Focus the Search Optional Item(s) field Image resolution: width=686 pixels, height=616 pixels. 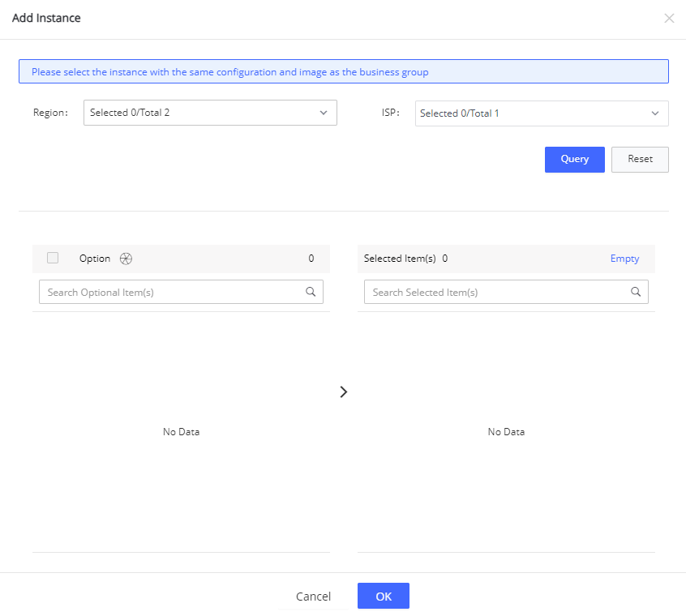click(181, 292)
